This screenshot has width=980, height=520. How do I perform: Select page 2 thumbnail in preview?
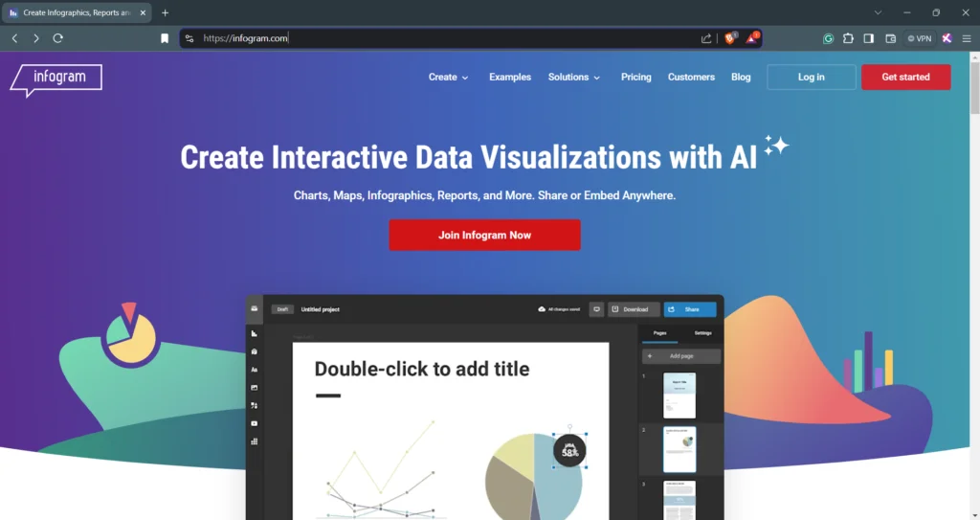tap(679, 449)
